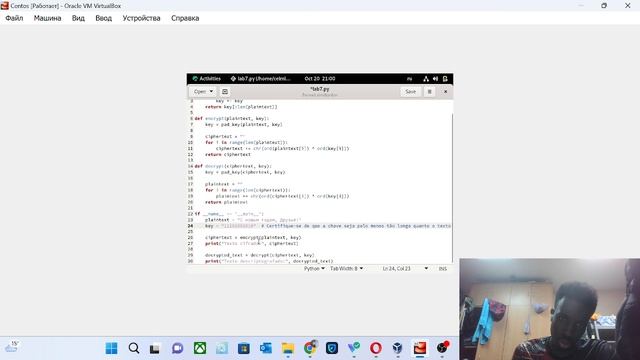Open Task View on the taskbar

tap(155, 349)
